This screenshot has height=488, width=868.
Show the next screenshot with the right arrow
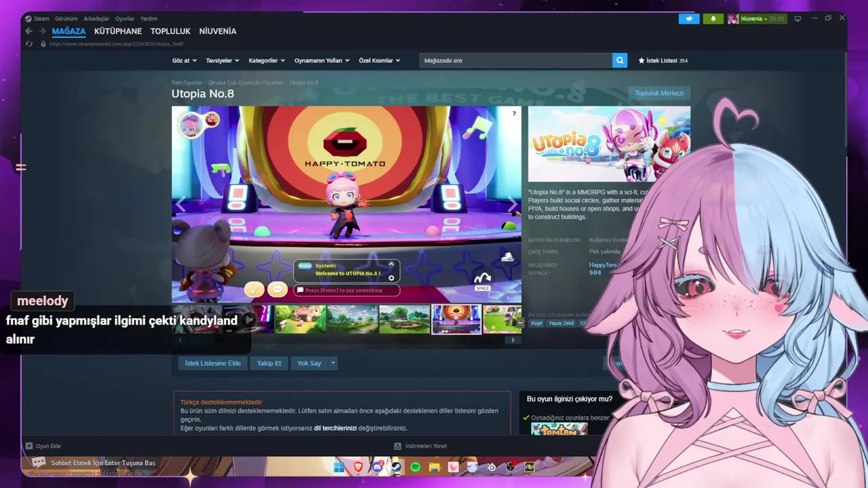(x=513, y=205)
